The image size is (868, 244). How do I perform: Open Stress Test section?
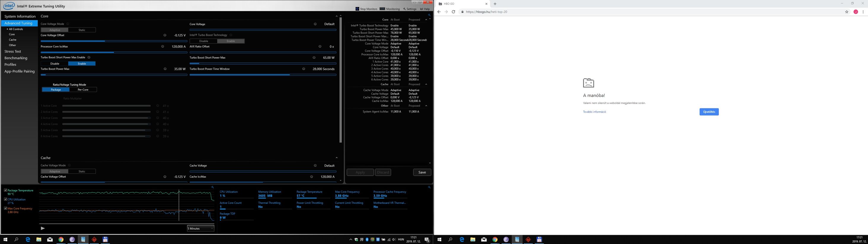(x=13, y=52)
